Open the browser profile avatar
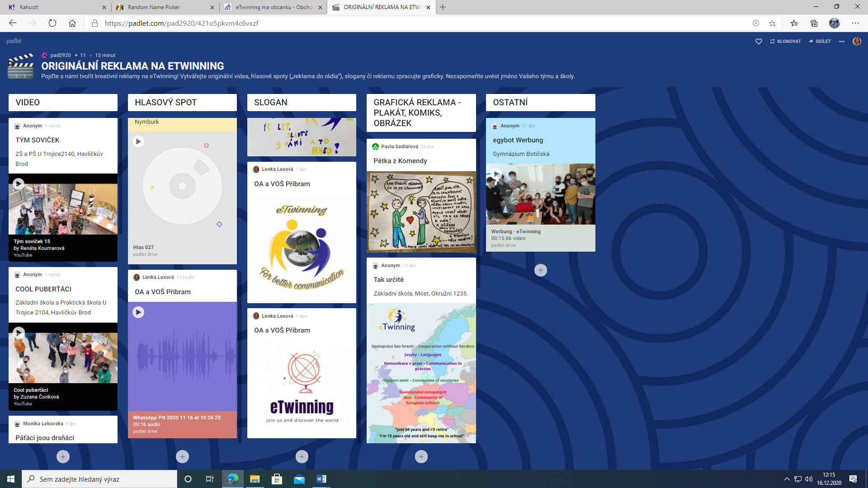The width and height of the screenshot is (868, 488). 835,23
